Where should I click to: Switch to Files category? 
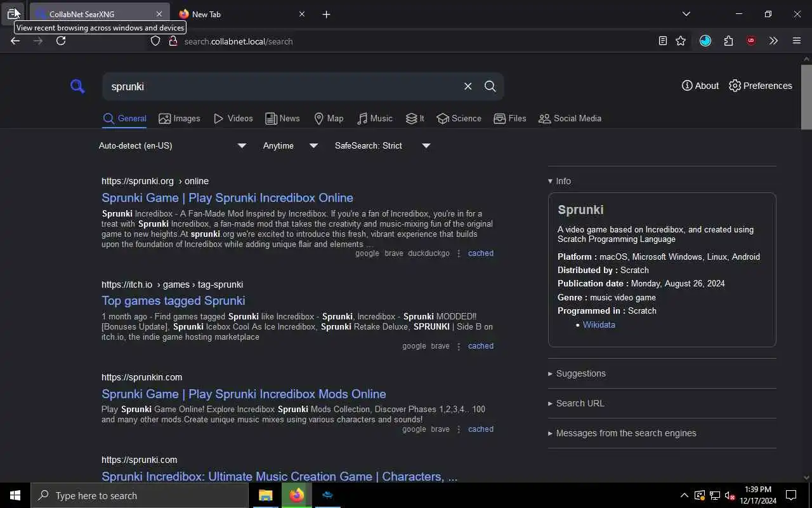pos(510,119)
